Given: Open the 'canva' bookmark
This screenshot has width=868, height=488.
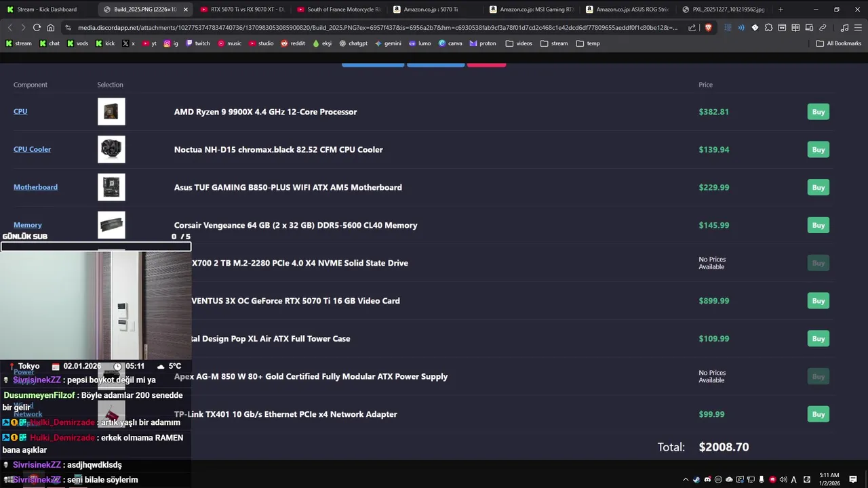Looking at the screenshot, I should pyautogui.click(x=450, y=43).
